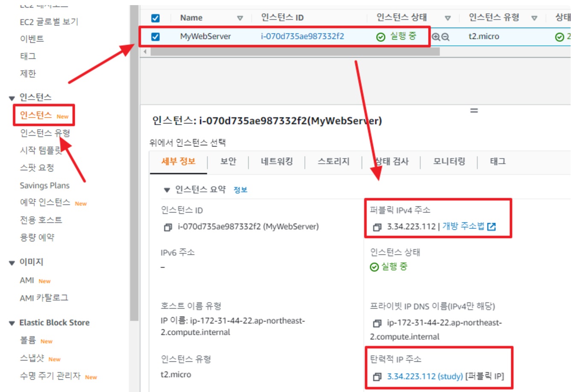This screenshot has width=571, height=392.
Task: Copy the private IP DNS name
Action: pos(377,323)
